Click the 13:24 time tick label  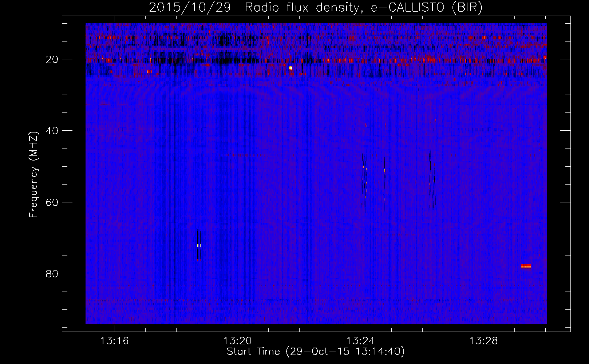pyautogui.click(x=361, y=341)
